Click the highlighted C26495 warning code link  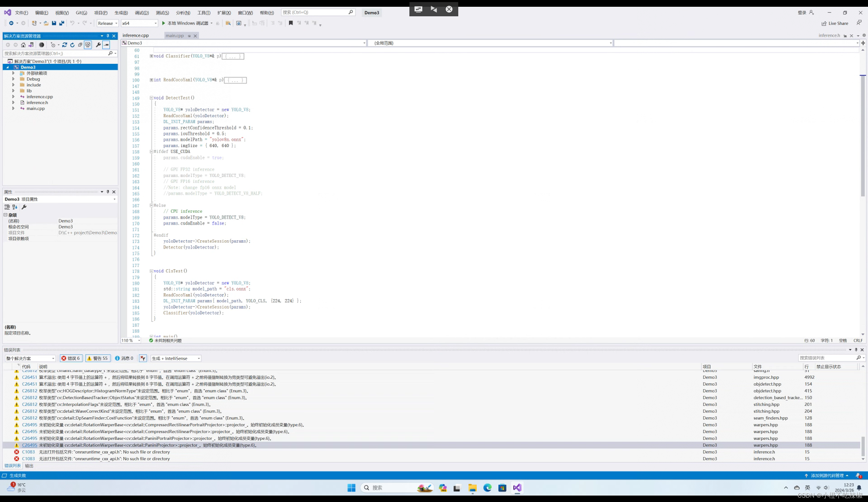pyautogui.click(x=29, y=445)
